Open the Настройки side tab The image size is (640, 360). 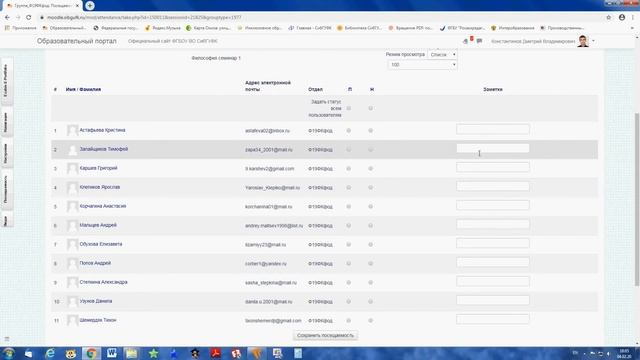point(6,153)
